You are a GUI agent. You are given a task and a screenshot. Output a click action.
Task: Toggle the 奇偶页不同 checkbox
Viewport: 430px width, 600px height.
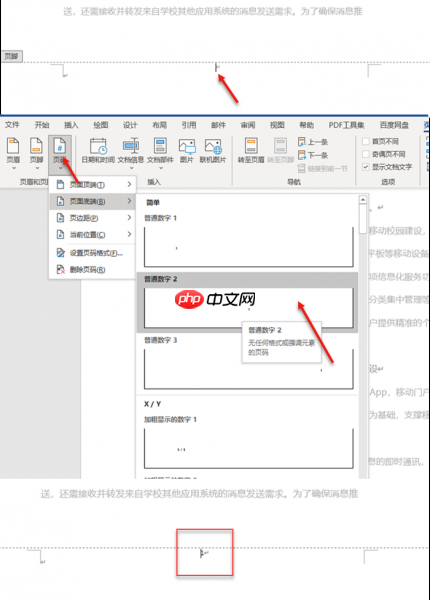(x=366, y=154)
